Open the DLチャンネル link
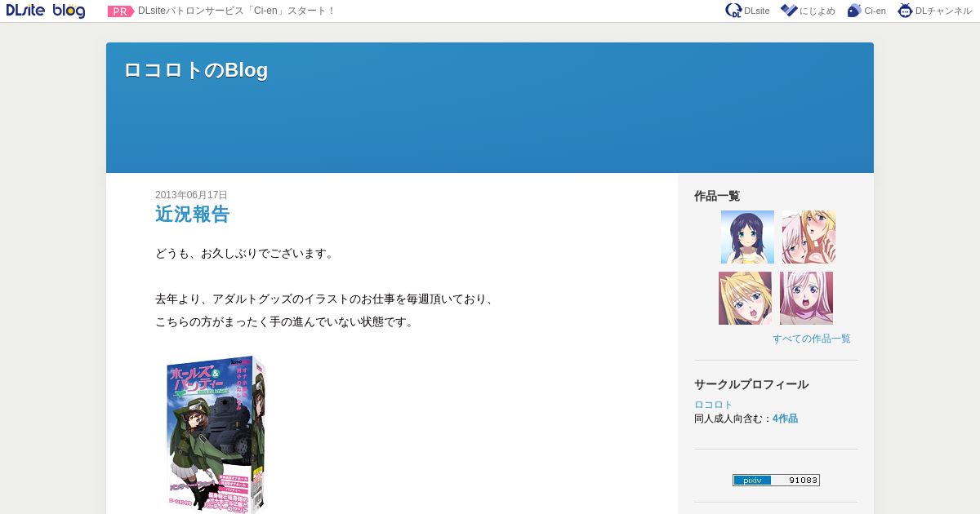Screen dimensions: 980x514 click(943, 11)
